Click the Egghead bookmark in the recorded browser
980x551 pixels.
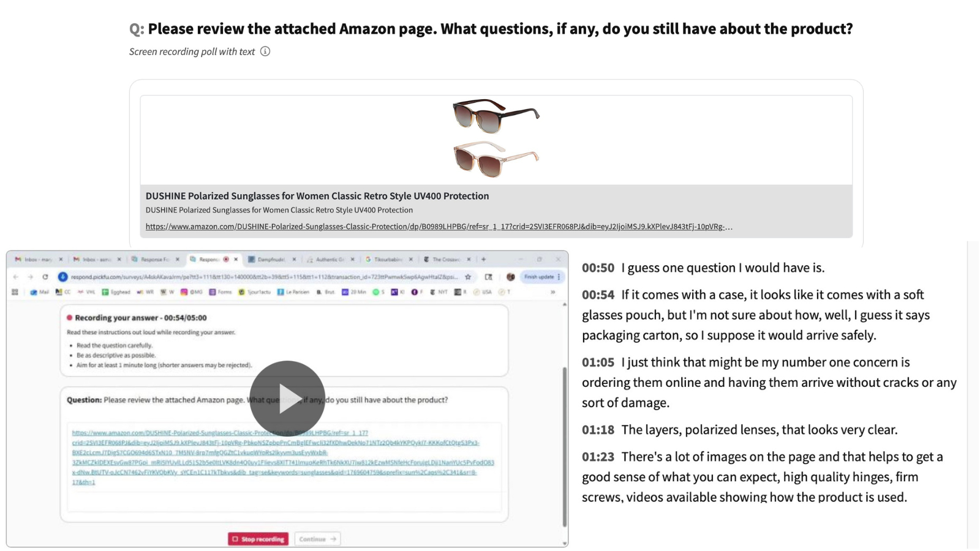coord(116,292)
